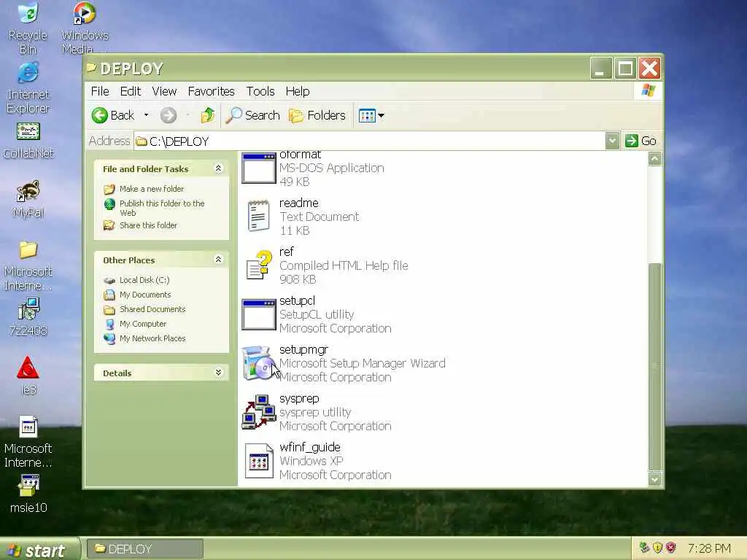Open the Search toolbar button
Screen dimensions: 747x560
click(x=252, y=115)
